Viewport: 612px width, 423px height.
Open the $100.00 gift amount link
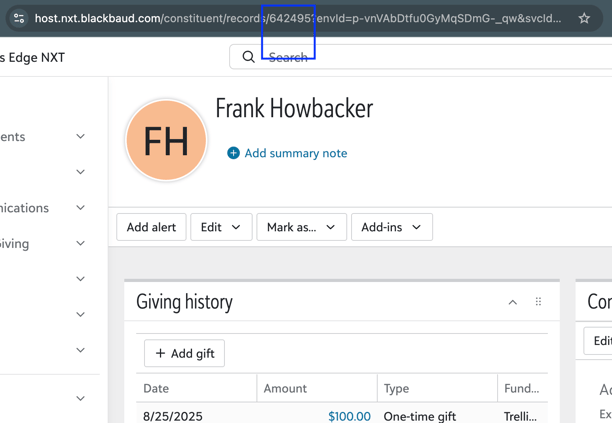[349, 416]
